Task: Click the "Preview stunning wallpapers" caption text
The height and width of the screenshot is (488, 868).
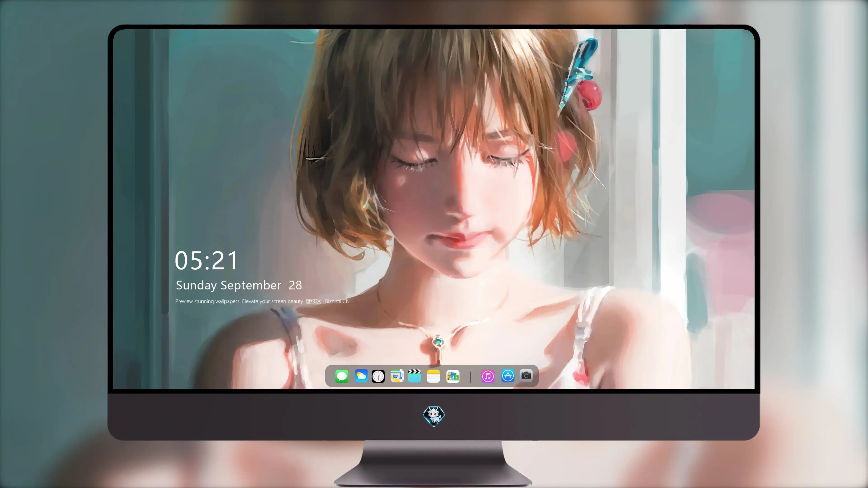Action: coord(262,301)
